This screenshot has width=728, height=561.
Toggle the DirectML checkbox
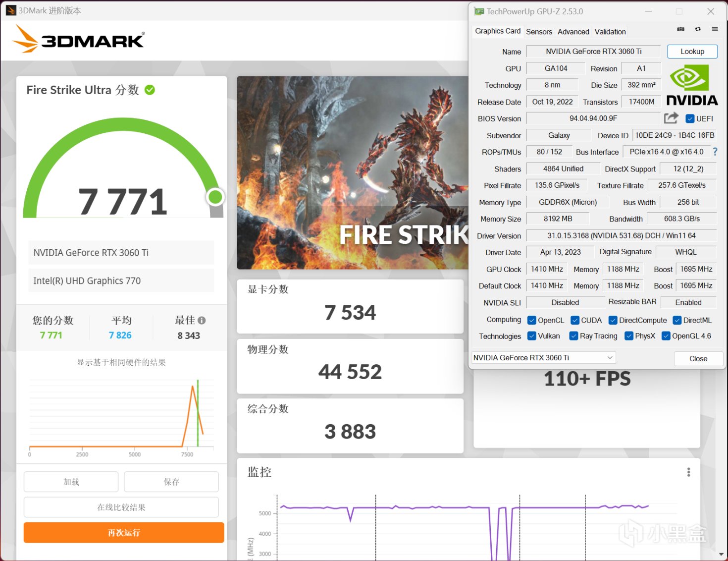(677, 320)
